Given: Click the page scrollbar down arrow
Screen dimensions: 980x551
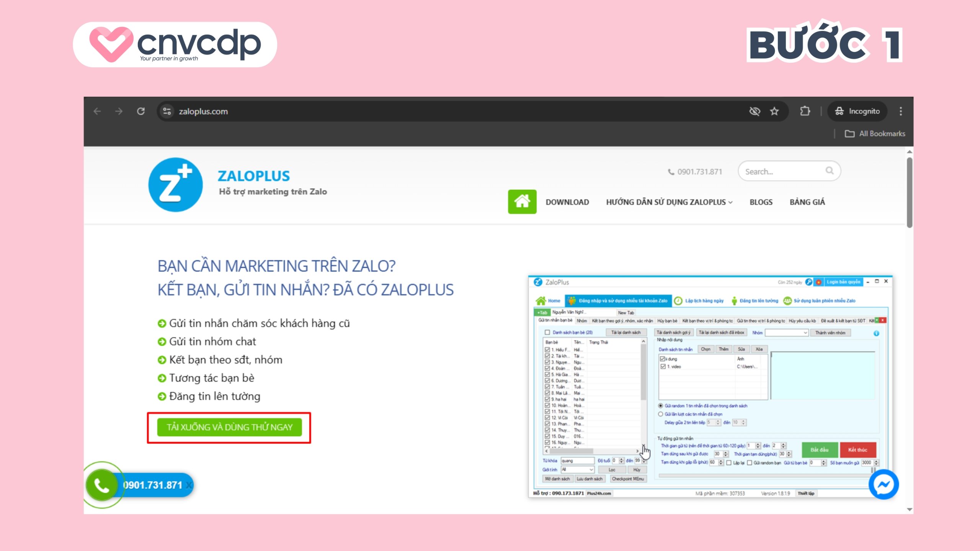Looking at the screenshot, I should click(910, 510).
